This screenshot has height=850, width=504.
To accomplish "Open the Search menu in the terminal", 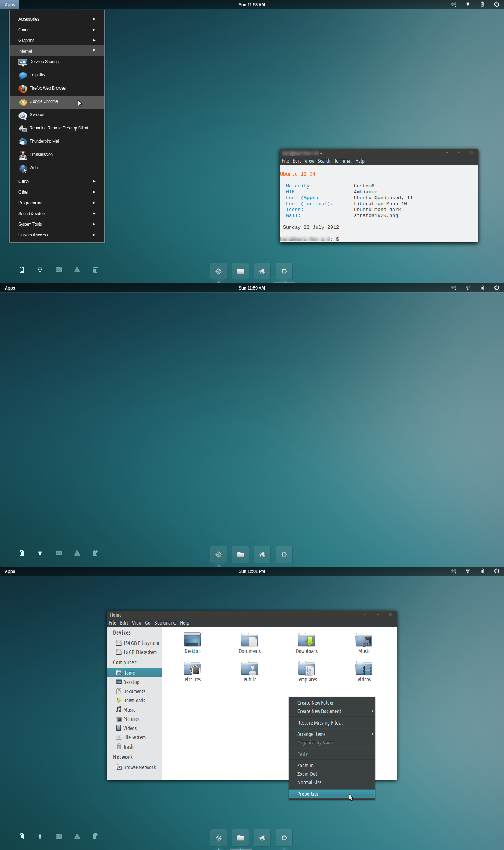I will (x=324, y=161).
